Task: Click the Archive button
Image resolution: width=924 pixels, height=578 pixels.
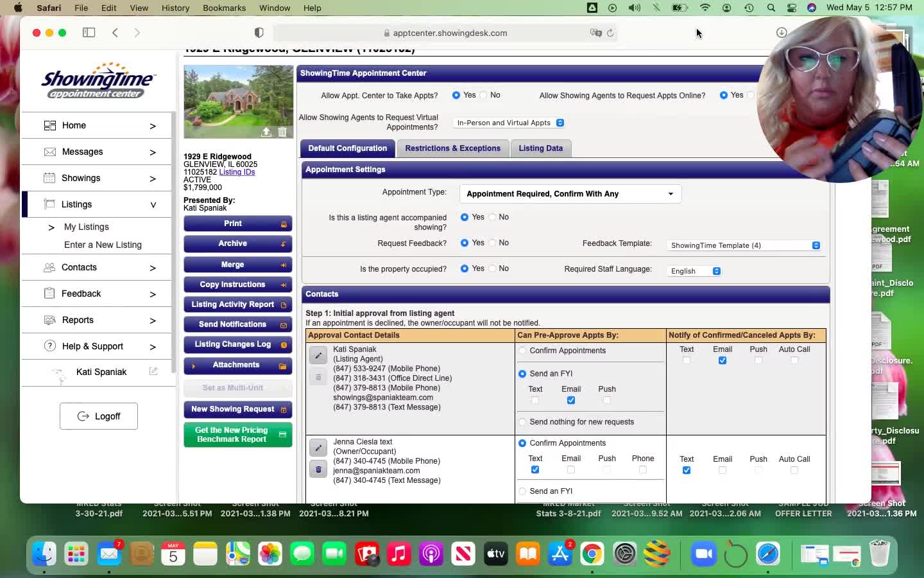Action: (238, 244)
